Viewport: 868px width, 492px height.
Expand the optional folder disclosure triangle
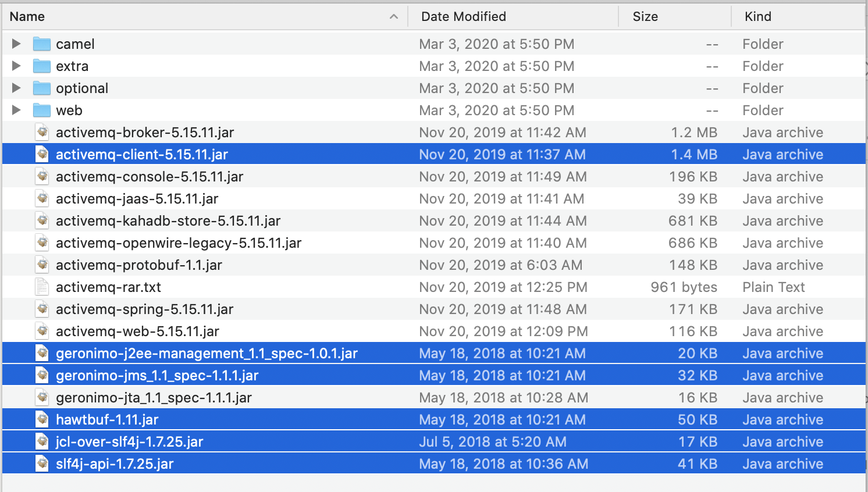point(16,88)
